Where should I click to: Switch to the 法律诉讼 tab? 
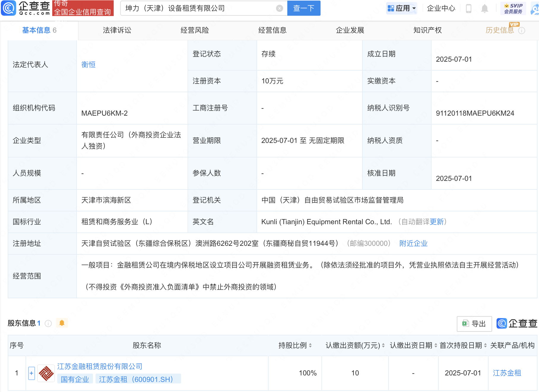click(x=117, y=30)
